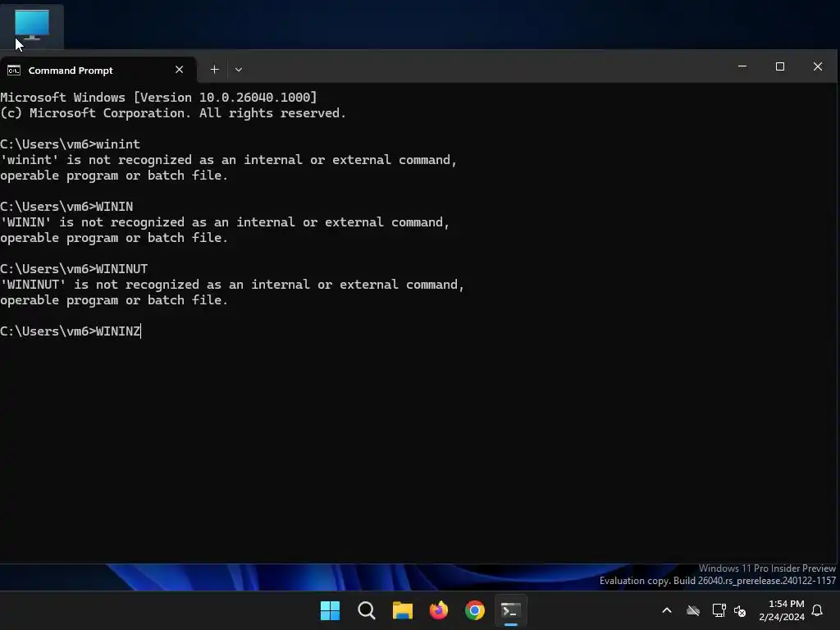Click the 'C:\Users\vm6>winint' command line

tap(71, 144)
